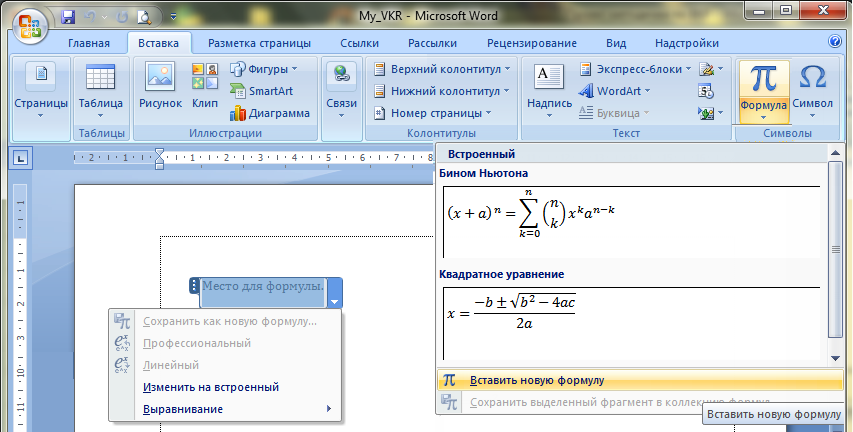Expand the Нижний колонтитул footer menu
Screen dimensions: 853x432
click(x=506, y=91)
